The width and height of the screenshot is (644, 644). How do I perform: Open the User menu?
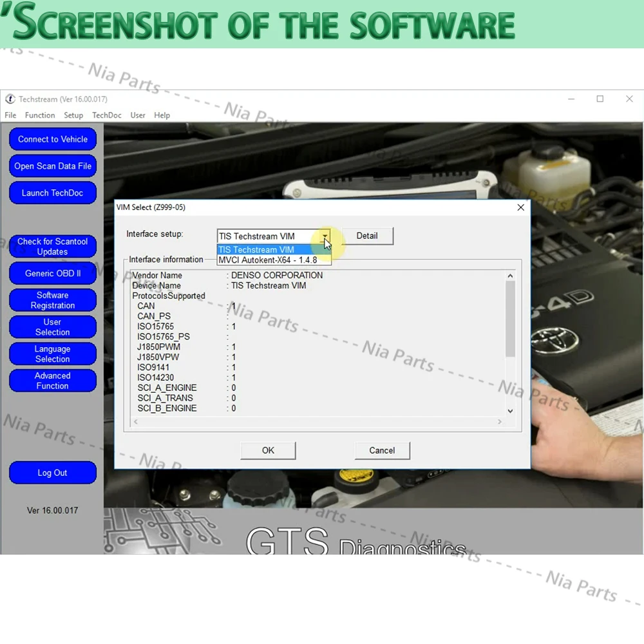pos(138,115)
